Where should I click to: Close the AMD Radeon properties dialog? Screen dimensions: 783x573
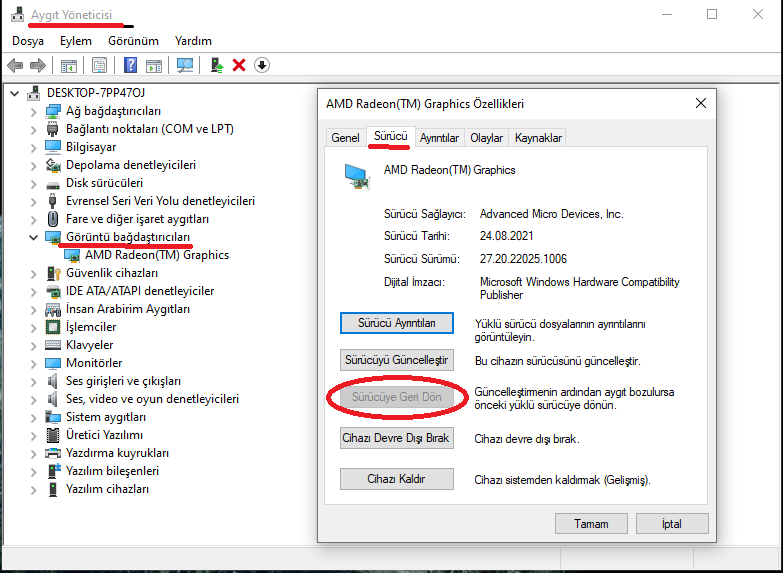click(701, 103)
